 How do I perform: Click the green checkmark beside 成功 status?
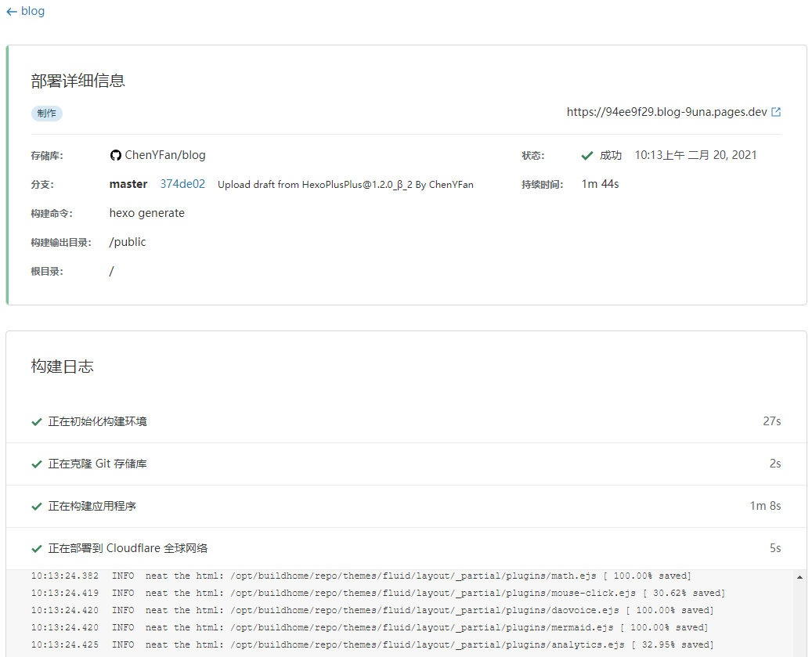click(x=586, y=155)
